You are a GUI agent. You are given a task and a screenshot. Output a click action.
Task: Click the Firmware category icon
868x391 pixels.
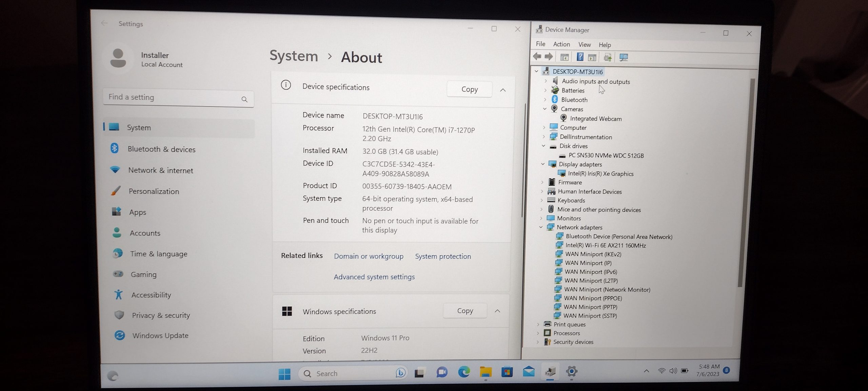pyautogui.click(x=552, y=182)
